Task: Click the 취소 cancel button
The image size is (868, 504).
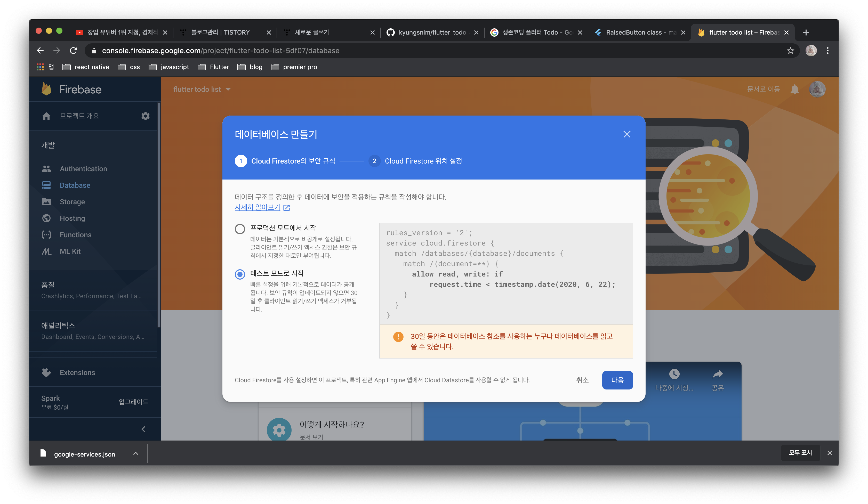Action: pos(582,380)
